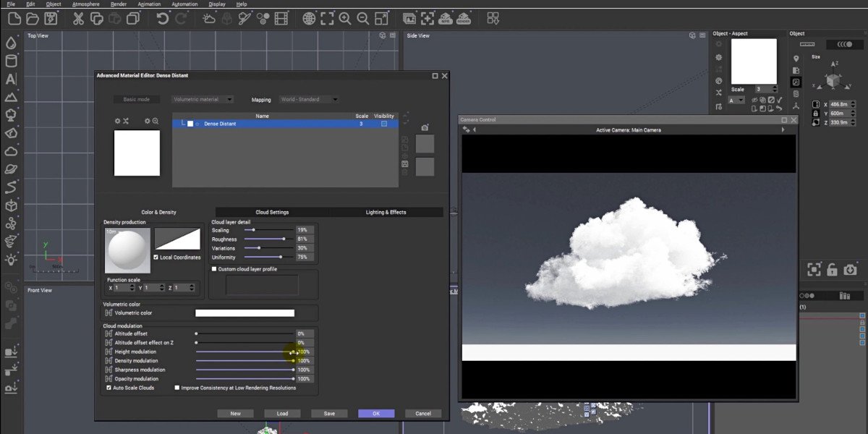Click the Scaling percentage field showing 19%

coord(305,230)
